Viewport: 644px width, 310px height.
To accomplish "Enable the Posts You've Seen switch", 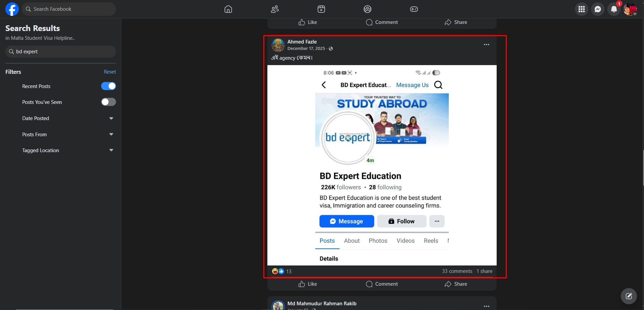I will 109,102.
